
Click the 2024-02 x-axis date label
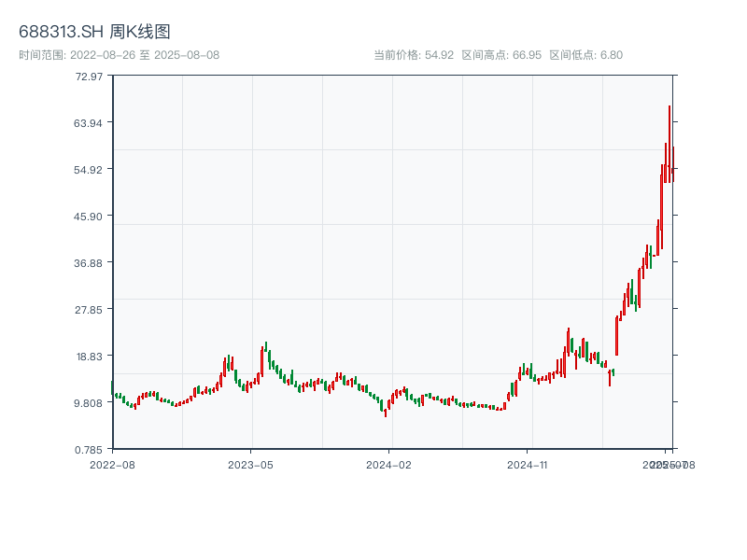389,464
